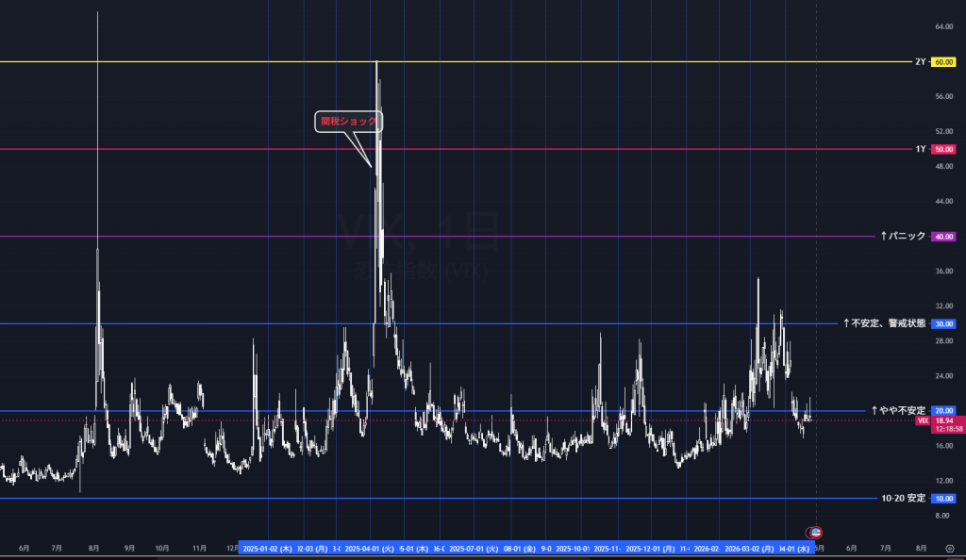Image resolution: width=966 pixels, height=560 pixels.
Task: Select the purple 40.00 price tag
Action: click(943, 237)
